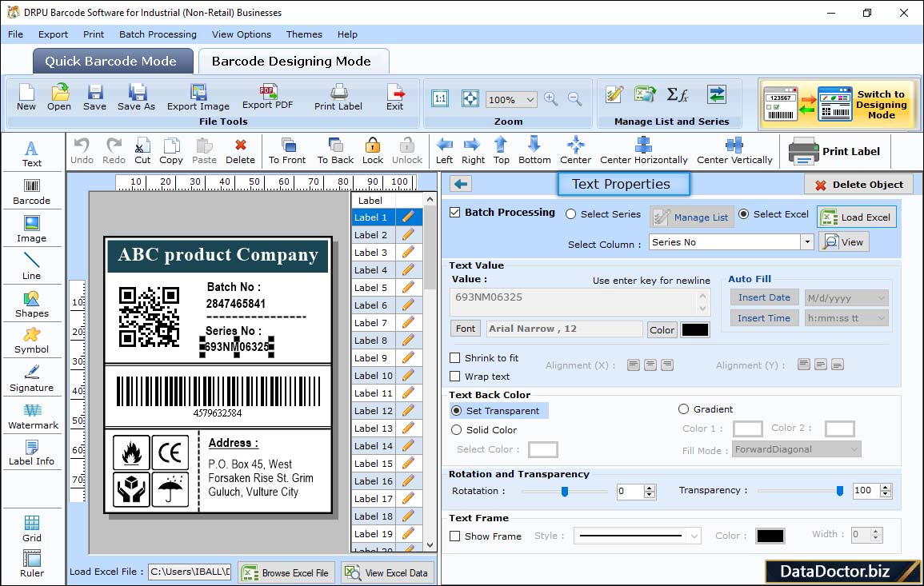The image size is (924, 586).
Task: Choose the Select Excel radio option
Action: tap(744, 214)
